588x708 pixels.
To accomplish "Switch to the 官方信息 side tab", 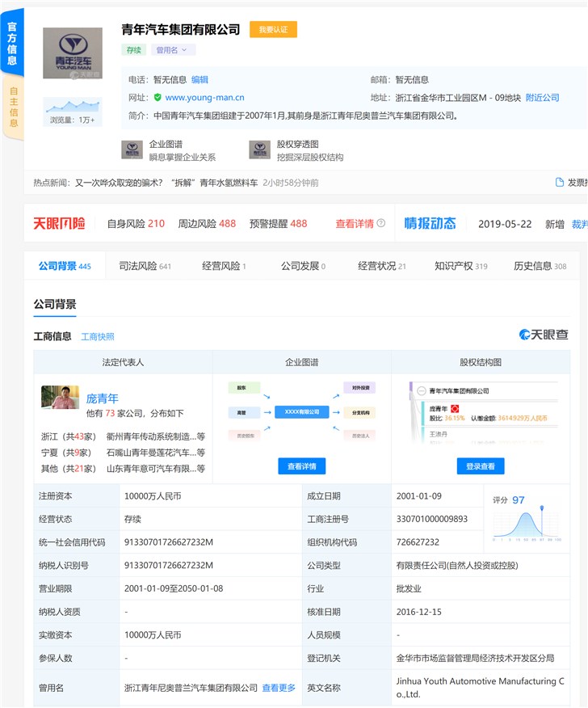I will tap(12, 44).
